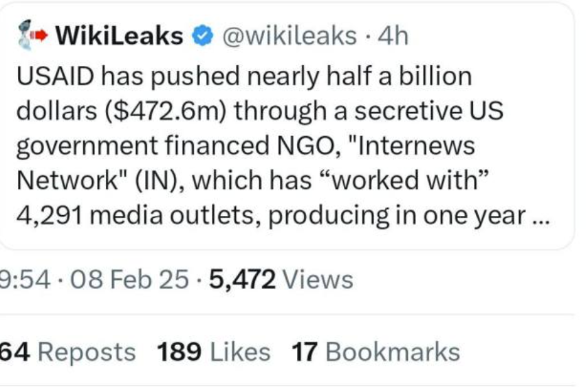Viewport: 588px width, 387px height.
Task: Click the 08 Feb 25 date
Action: 135,280
